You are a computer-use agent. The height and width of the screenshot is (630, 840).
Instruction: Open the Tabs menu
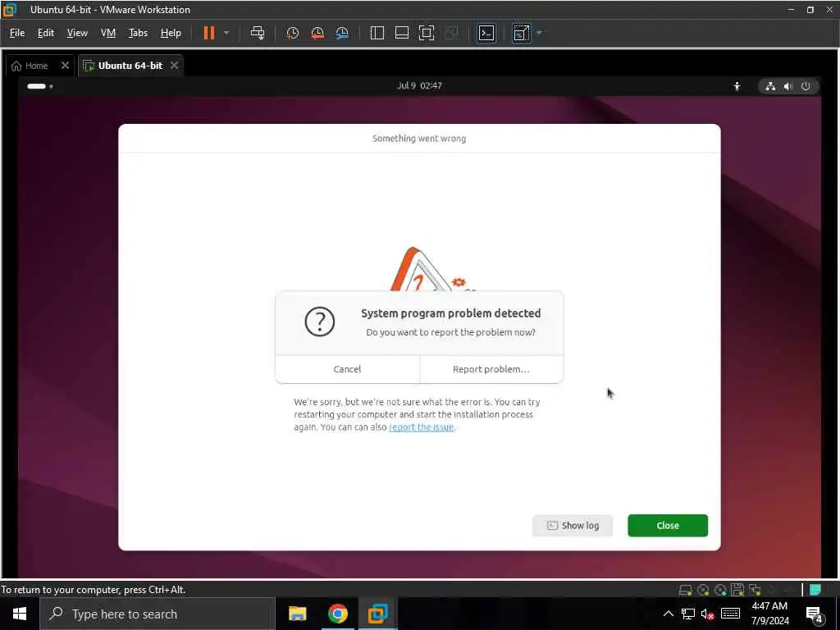(x=138, y=33)
